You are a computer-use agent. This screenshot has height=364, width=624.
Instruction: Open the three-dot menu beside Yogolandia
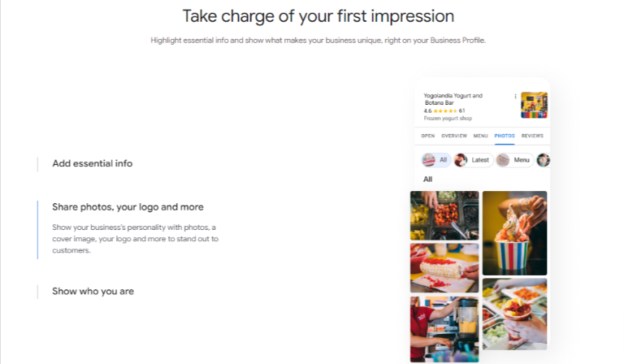515,96
